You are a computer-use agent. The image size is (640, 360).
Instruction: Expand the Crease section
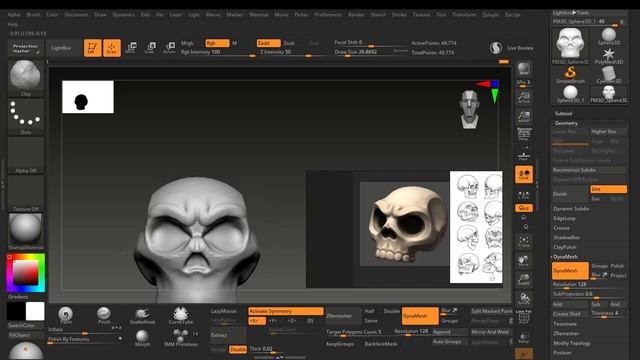tap(561, 228)
